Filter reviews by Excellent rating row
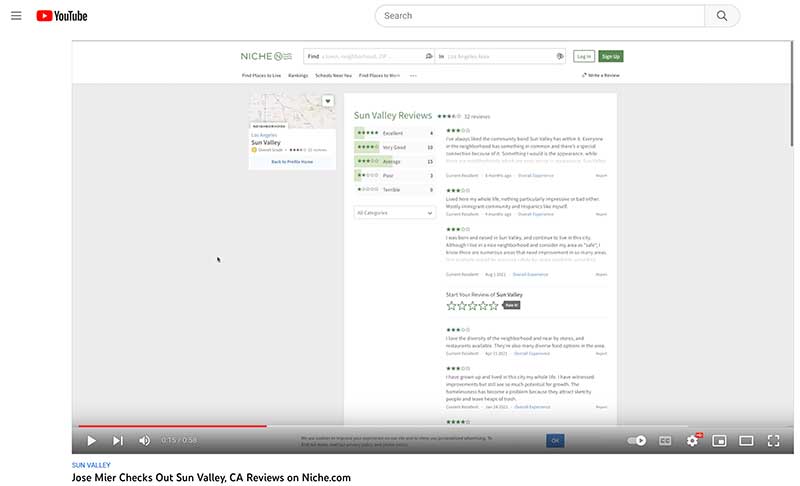800x486 pixels. pyautogui.click(x=395, y=133)
